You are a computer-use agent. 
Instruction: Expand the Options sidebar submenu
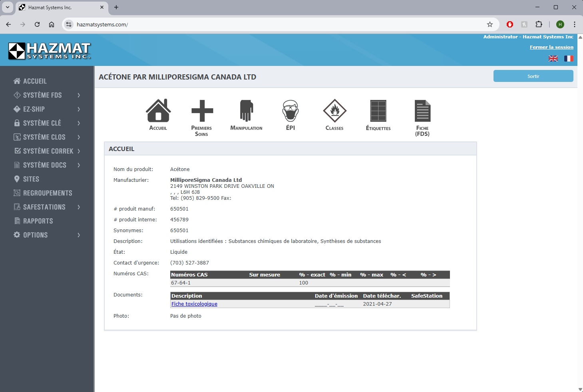tap(35, 235)
